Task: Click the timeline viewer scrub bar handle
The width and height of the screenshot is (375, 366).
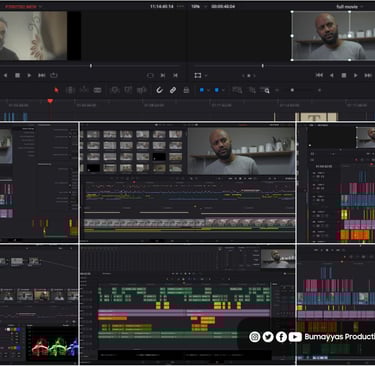Action: coord(263,66)
